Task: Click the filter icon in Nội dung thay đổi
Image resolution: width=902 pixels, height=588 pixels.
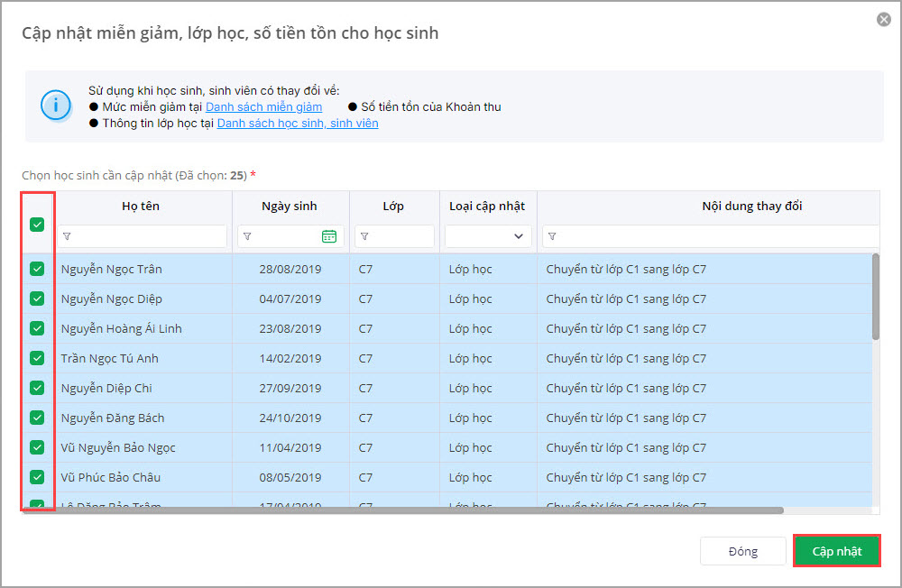Action: [x=552, y=236]
